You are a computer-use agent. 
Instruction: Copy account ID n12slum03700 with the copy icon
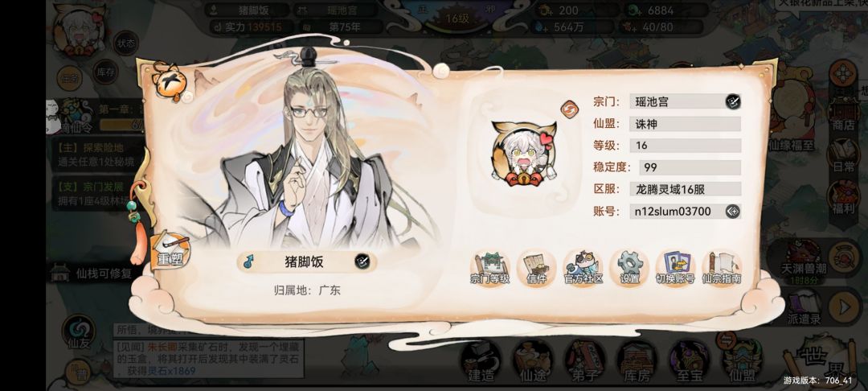(x=733, y=211)
